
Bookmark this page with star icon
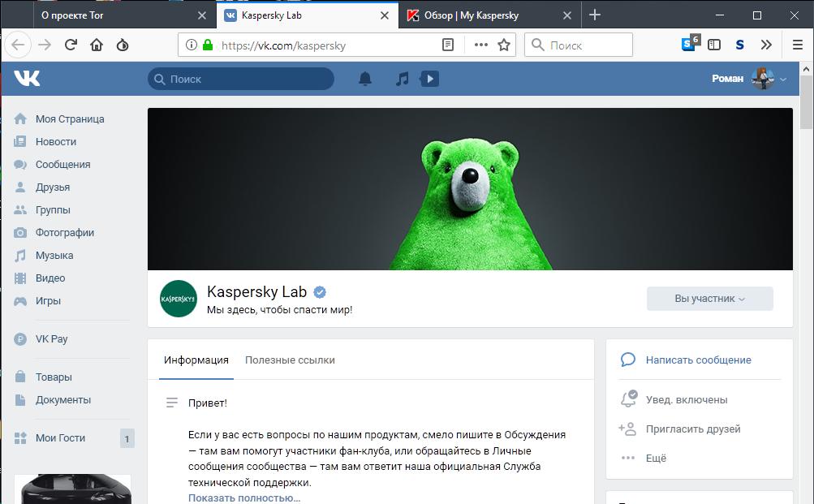pyautogui.click(x=503, y=45)
